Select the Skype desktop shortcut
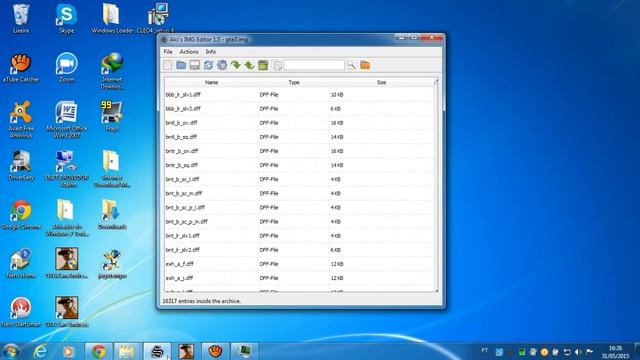The width and height of the screenshot is (640, 360). pyautogui.click(x=67, y=19)
